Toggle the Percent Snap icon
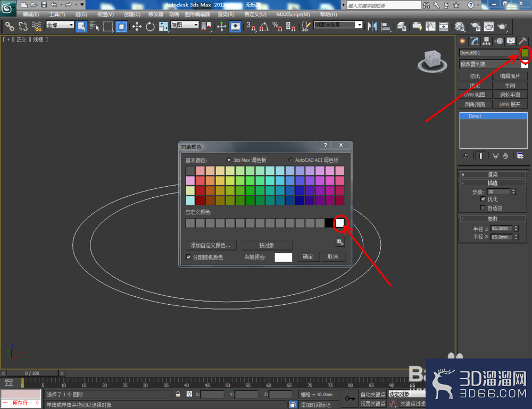 click(278, 27)
